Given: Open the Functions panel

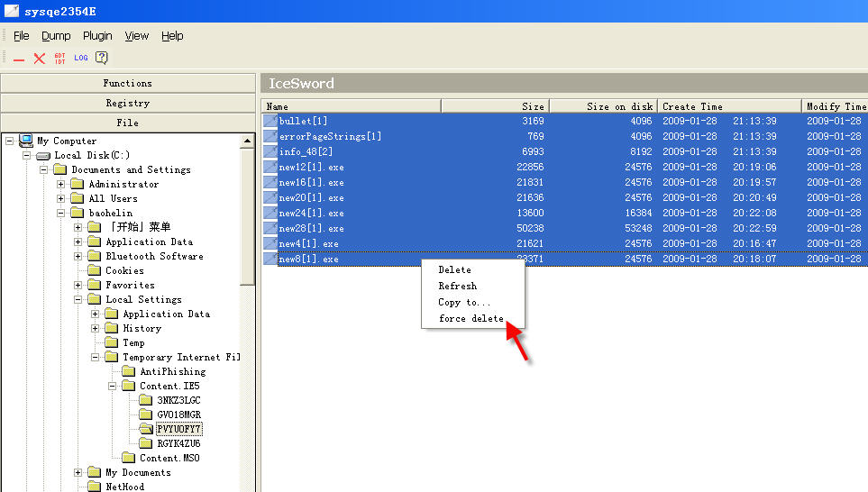Looking at the screenshot, I should (x=127, y=83).
